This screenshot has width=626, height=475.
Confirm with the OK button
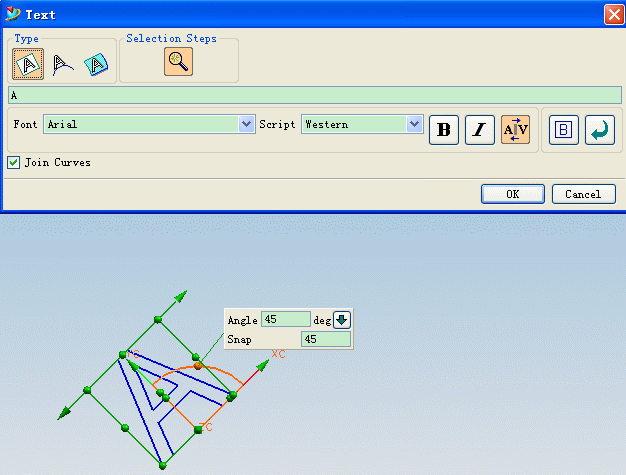[513, 194]
